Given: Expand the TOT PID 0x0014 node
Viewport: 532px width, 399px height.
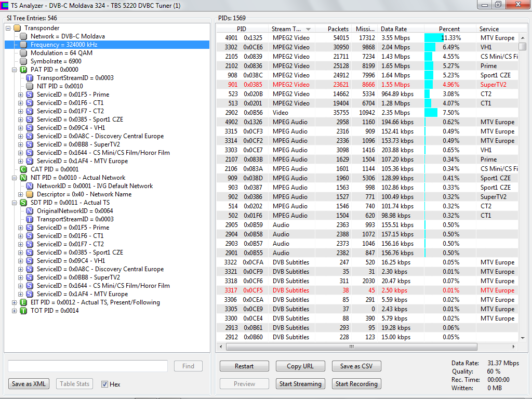Looking at the screenshot, I should (x=14, y=311).
